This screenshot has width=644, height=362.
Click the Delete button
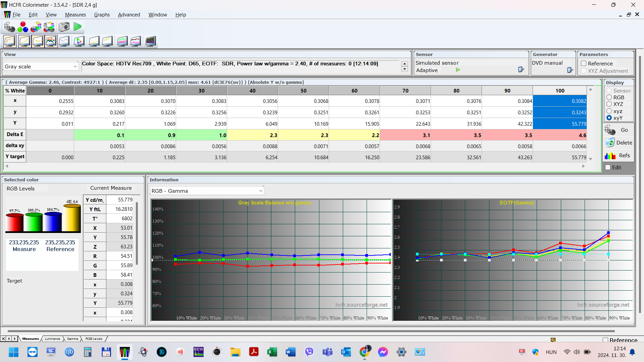[x=619, y=143]
